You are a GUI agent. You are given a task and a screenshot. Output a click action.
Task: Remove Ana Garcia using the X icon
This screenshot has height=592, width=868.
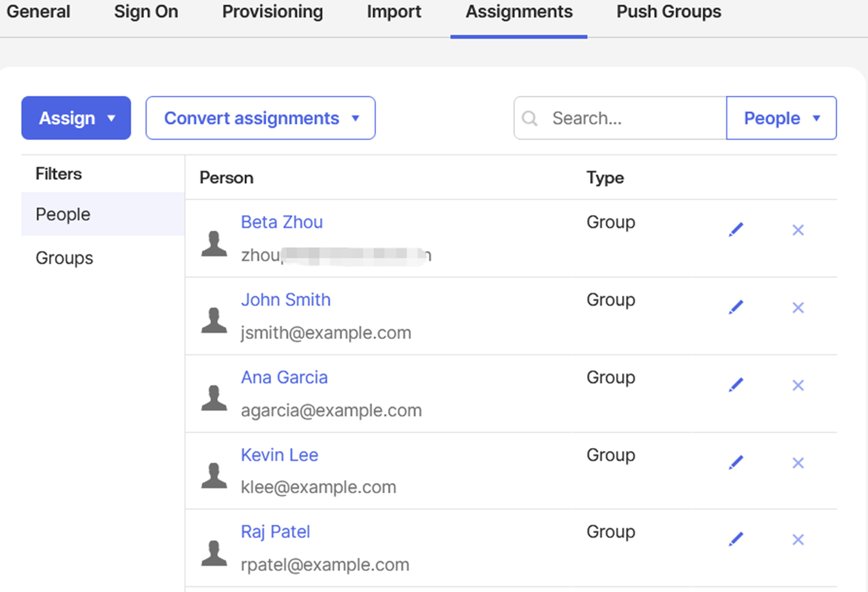pyautogui.click(x=798, y=385)
